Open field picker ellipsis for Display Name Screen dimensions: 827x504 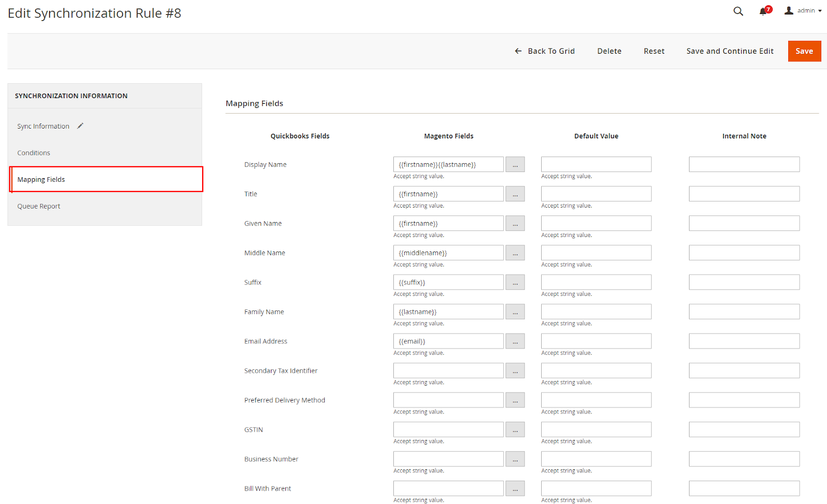(x=515, y=165)
